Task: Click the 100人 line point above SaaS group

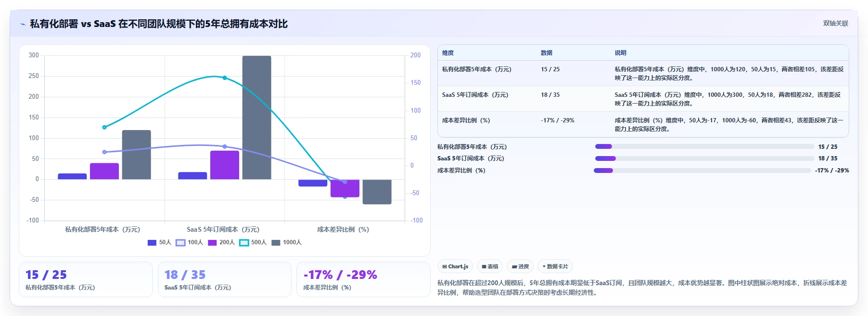Action: 225,146
